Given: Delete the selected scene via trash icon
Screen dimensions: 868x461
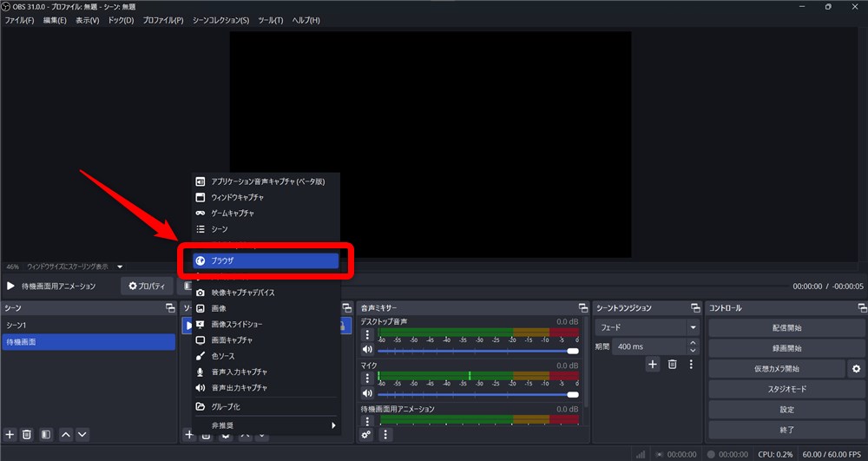Looking at the screenshot, I should click(x=27, y=434).
